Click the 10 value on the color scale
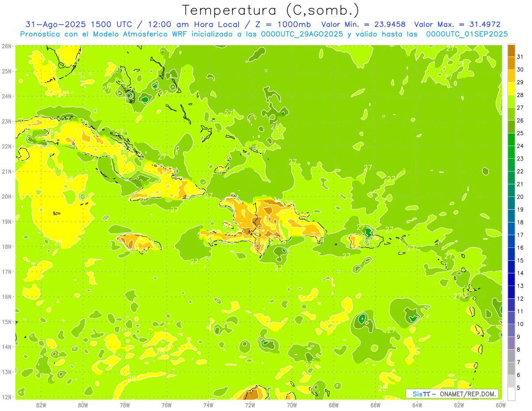Viewport: 532px width, 411px height. click(x=520, y=324)
